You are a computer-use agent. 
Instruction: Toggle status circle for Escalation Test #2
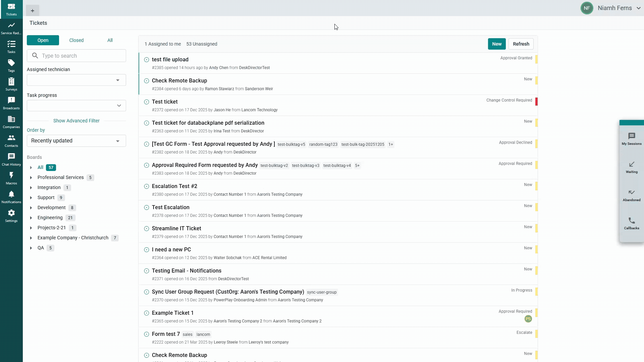(147, 186)
